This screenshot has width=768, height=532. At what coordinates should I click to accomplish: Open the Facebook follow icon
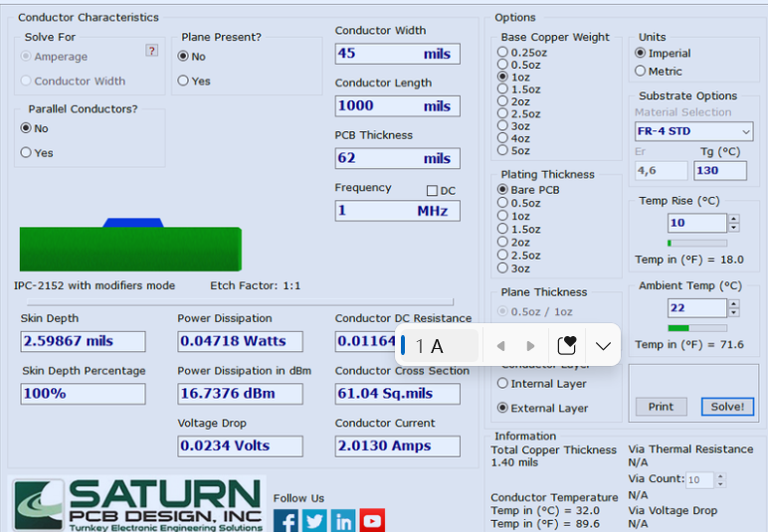pos(286,520)
